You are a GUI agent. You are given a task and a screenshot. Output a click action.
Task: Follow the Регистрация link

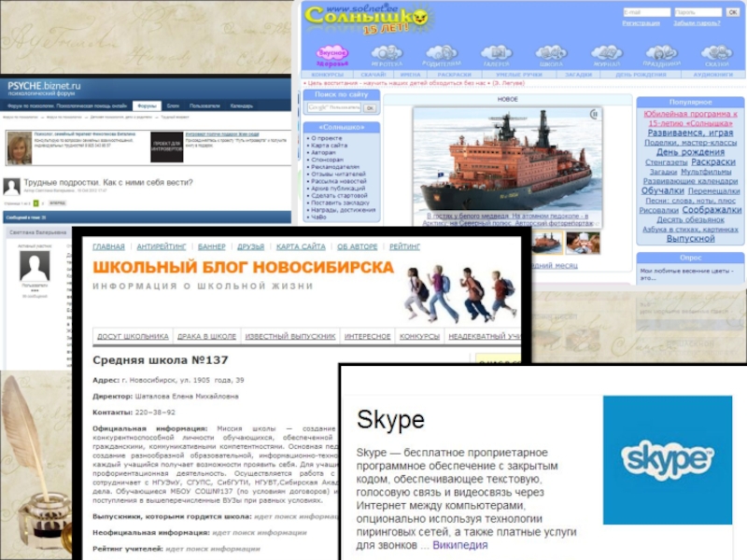pos(641,22)
